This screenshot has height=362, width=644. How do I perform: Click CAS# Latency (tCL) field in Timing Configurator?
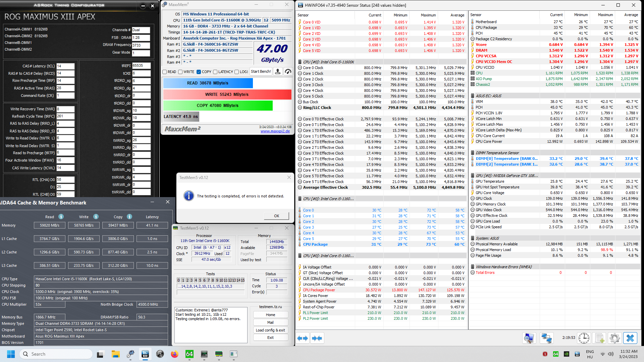[x=65, y=66]
